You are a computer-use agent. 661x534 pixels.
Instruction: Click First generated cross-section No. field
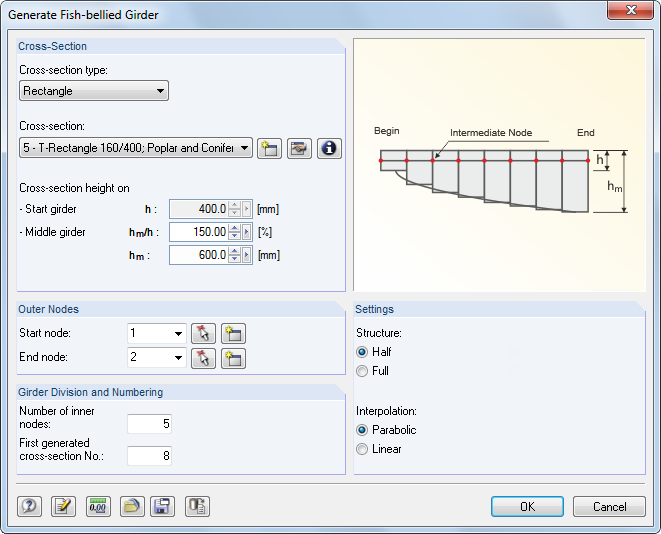coord(149,456)
